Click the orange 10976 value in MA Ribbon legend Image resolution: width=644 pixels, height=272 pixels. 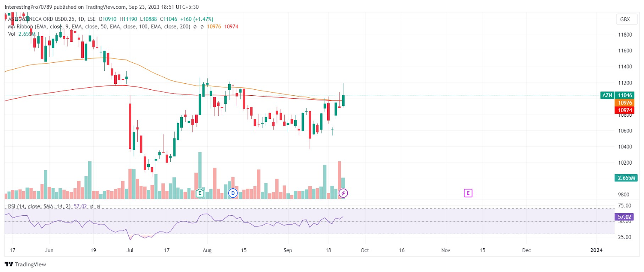214,27
